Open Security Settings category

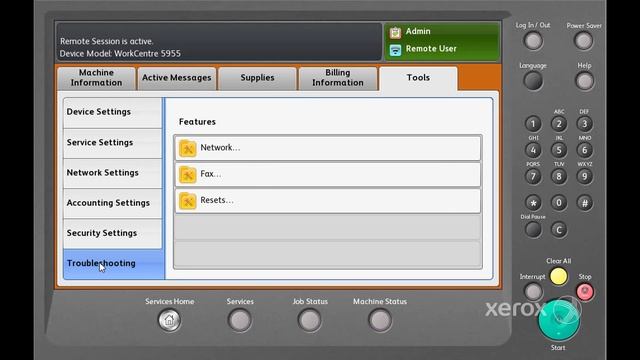point(113,233)
